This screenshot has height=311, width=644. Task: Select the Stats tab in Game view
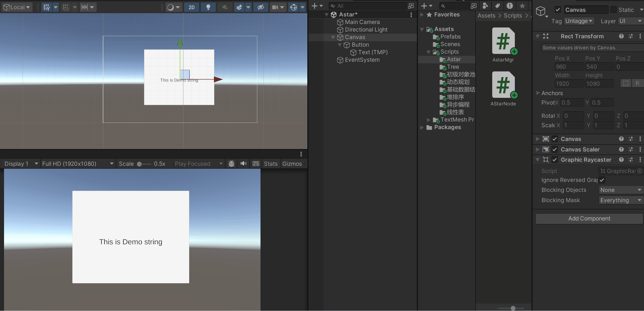[x=270, y=164]
